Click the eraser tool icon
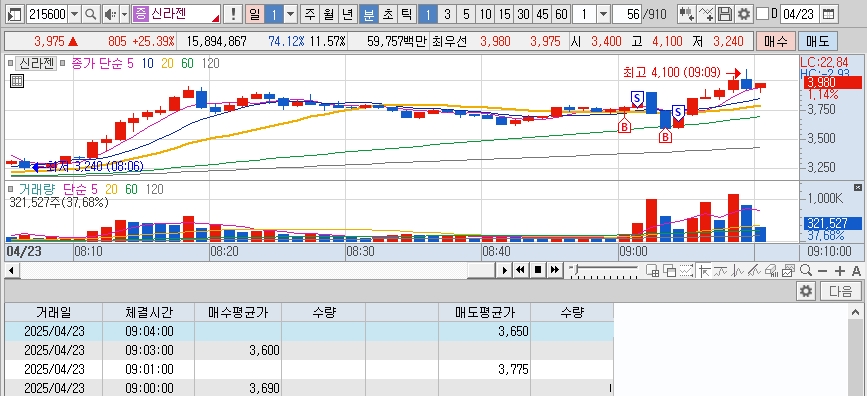The image size is (867, 396). (771, 270)
